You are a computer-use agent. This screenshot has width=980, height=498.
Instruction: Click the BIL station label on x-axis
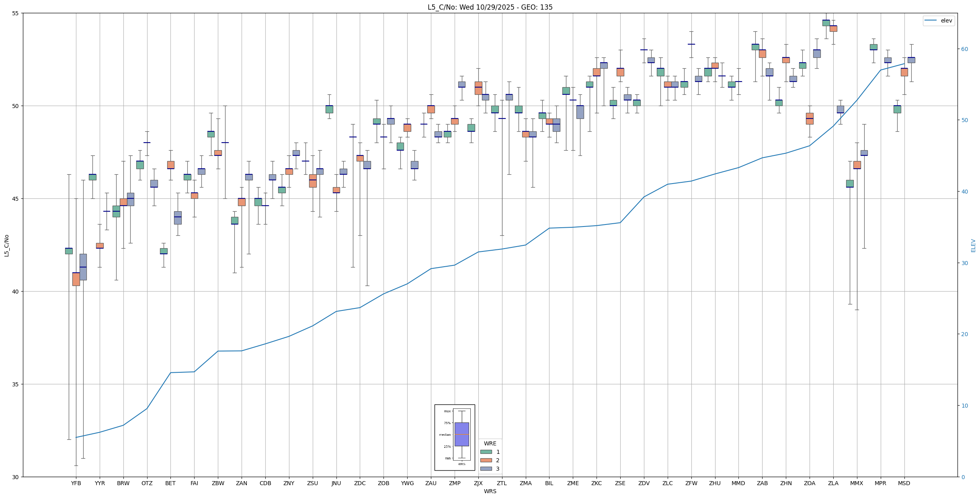(549, 483)
